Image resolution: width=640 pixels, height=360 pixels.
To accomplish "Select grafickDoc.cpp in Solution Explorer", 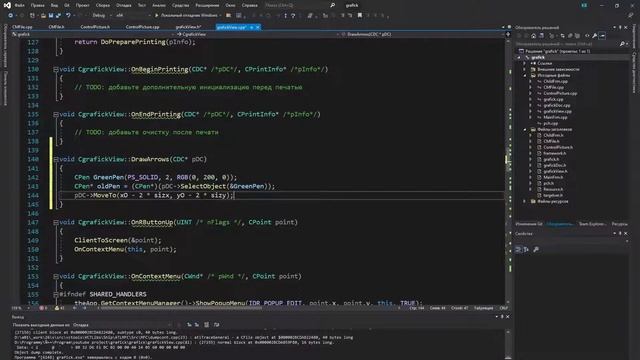I will click(x=557, y=105).
